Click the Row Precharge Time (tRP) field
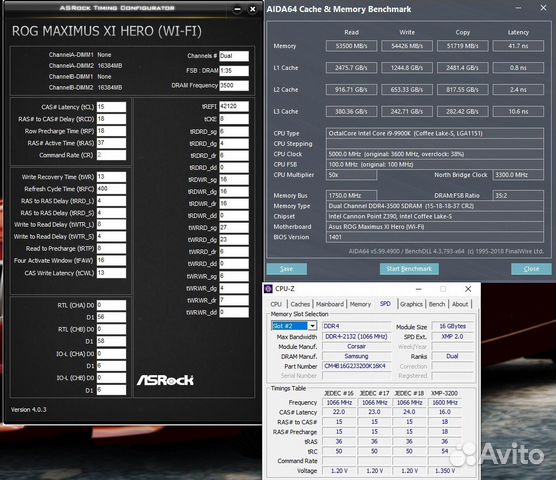The height and width of the screenshot is (480, 556). [111, 131]
